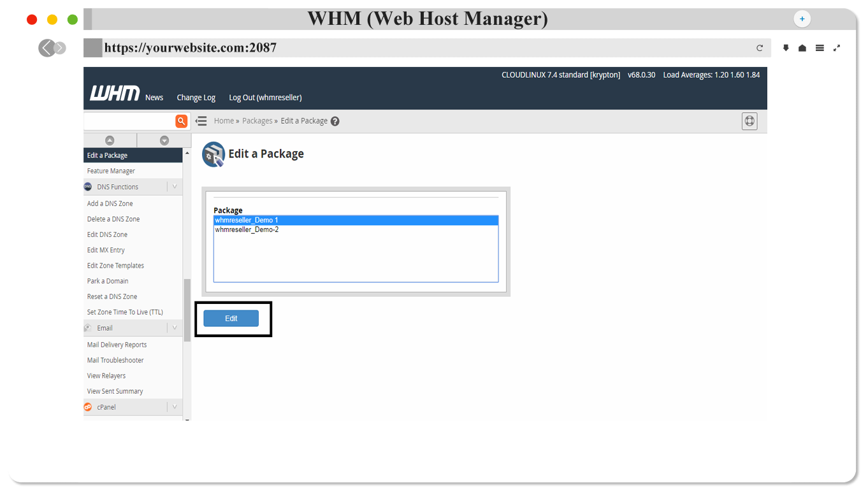The width and height of the screenshot is (868, 490).
Task: Click the Edit a Package heading icon
Action: [x=213, y=154]
